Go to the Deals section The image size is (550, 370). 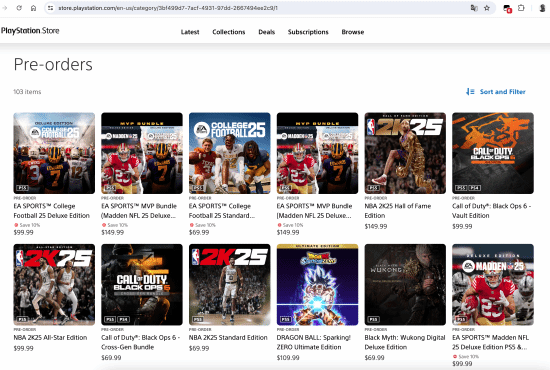pos(267,32)
